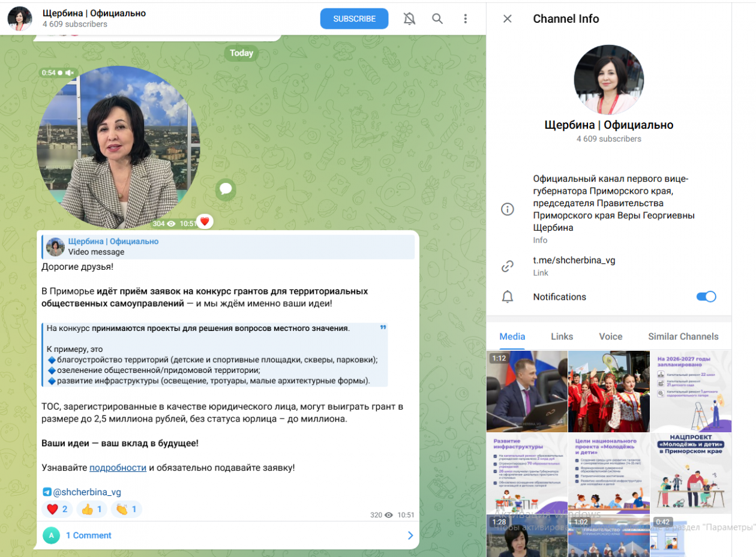Mute channel notifications with the bell icon in header
Screen dimensions: 756x557
pos(409,19)
